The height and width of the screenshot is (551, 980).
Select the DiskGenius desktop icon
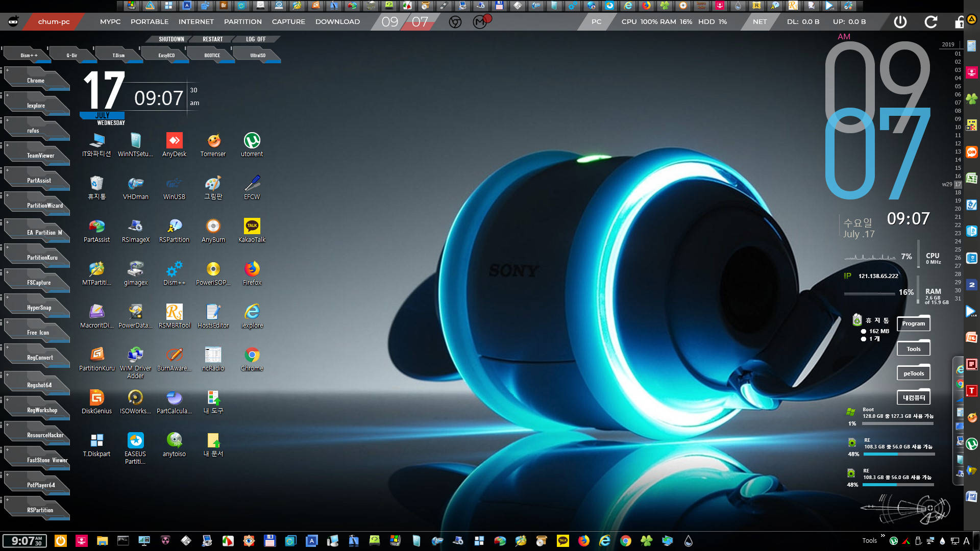coord(96,402)
